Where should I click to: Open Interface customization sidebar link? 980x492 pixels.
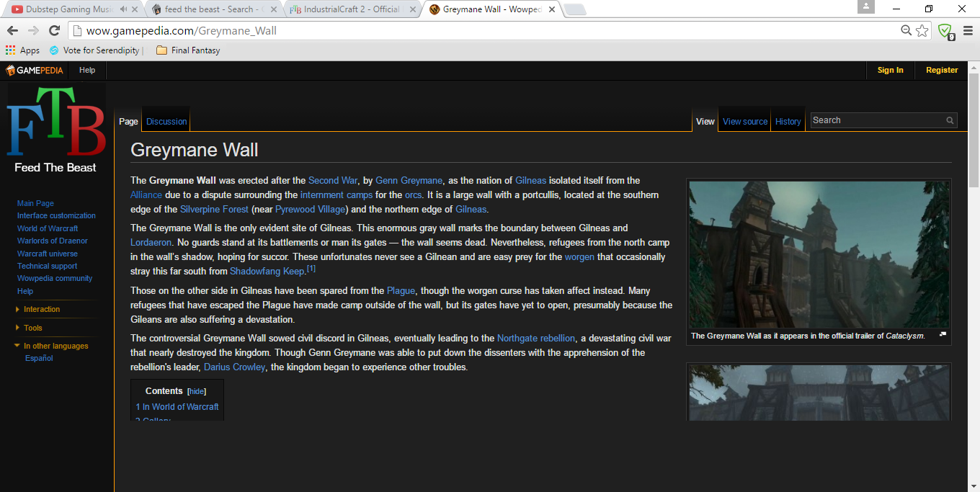click(56, 215)
